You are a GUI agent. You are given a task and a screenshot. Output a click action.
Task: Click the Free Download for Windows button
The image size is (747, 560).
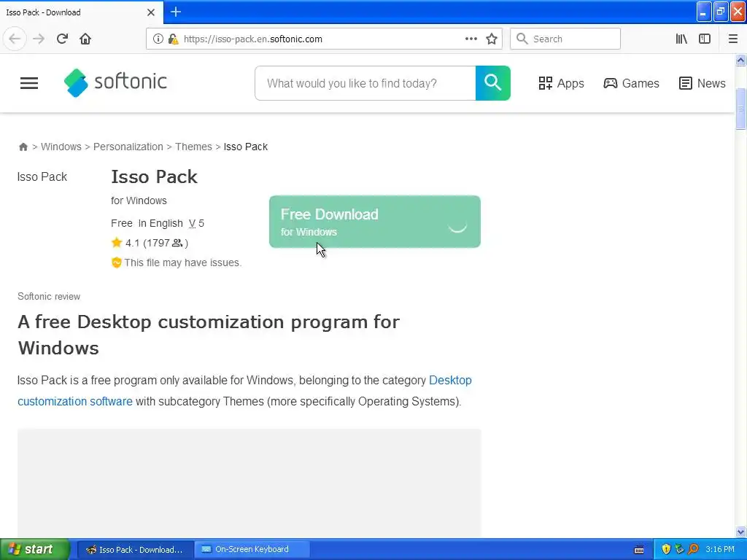pos(374,222)
